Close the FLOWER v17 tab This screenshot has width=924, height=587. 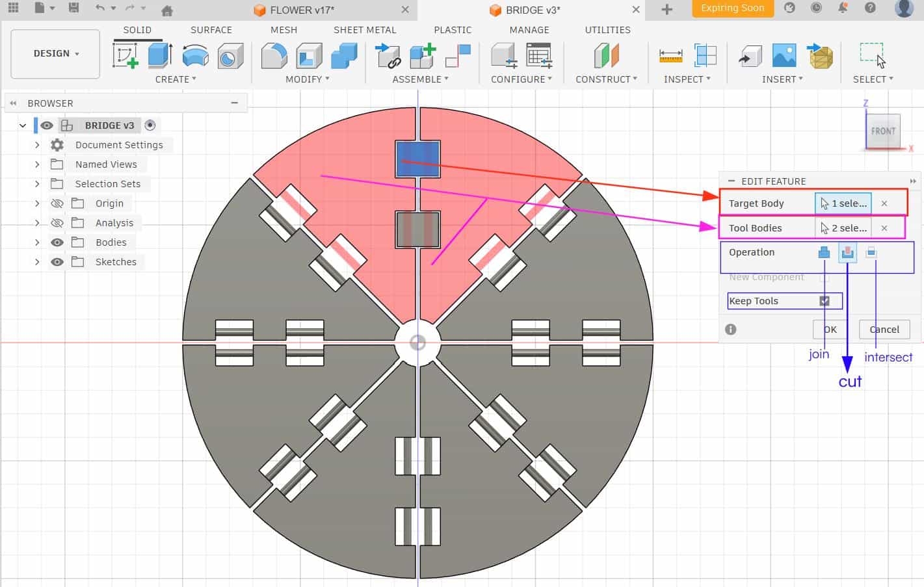click(x=405, y=10)
